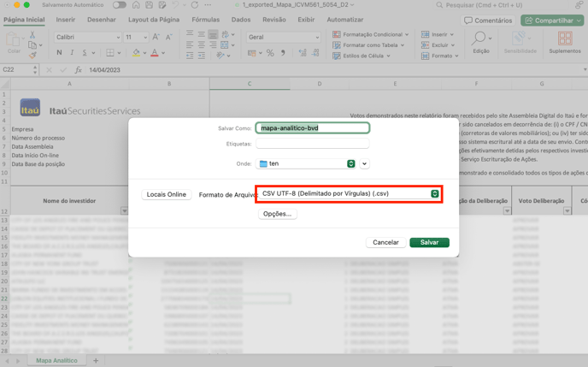Toggle italic I formatting
Screen dimensions: 588x367
(x=72, y=52)
